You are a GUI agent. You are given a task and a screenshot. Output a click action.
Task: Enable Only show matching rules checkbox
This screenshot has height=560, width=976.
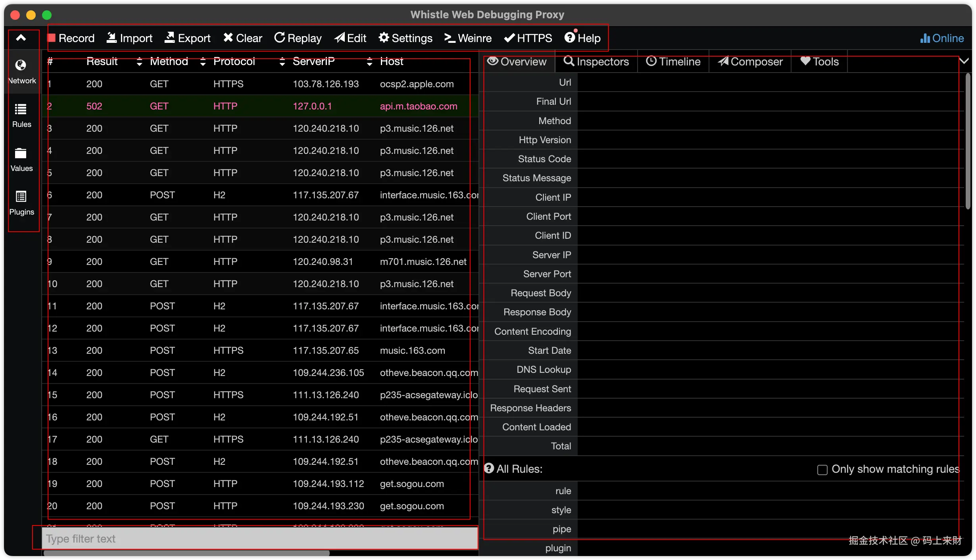tap(822, 470)
